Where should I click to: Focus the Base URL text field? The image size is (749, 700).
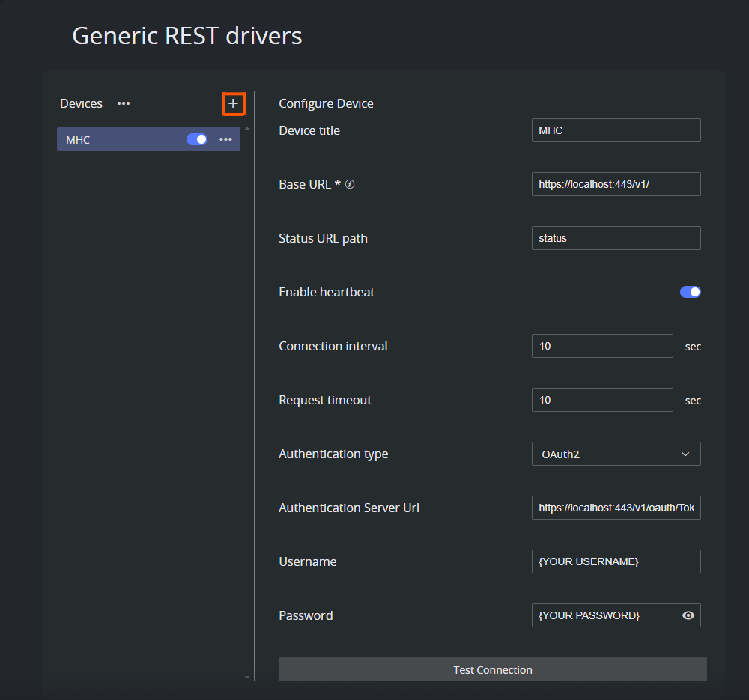point(616,184)
